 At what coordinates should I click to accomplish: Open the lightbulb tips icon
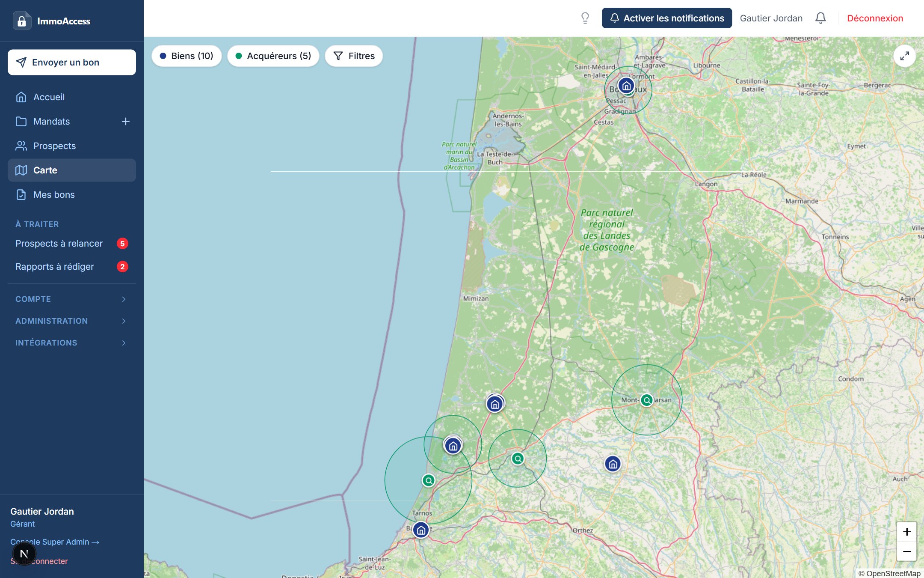585,18
